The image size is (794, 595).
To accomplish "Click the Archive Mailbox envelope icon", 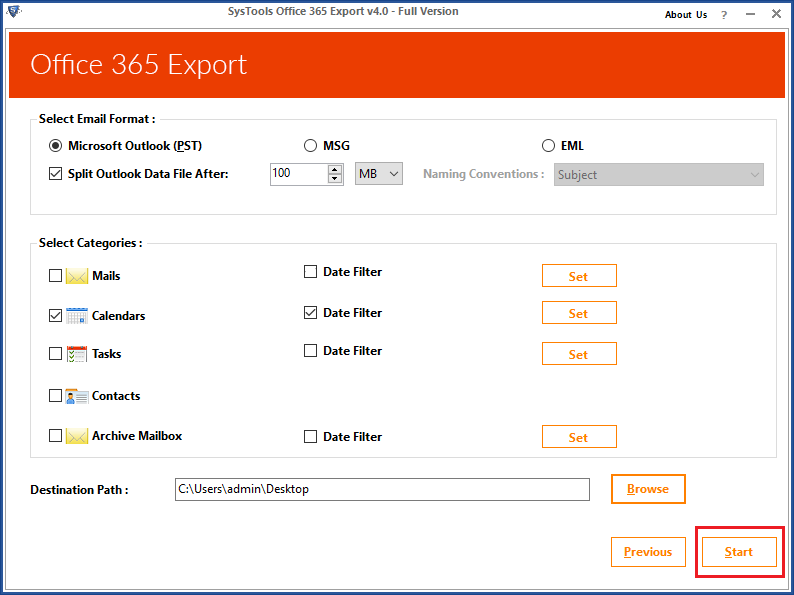I will point(77,436).
